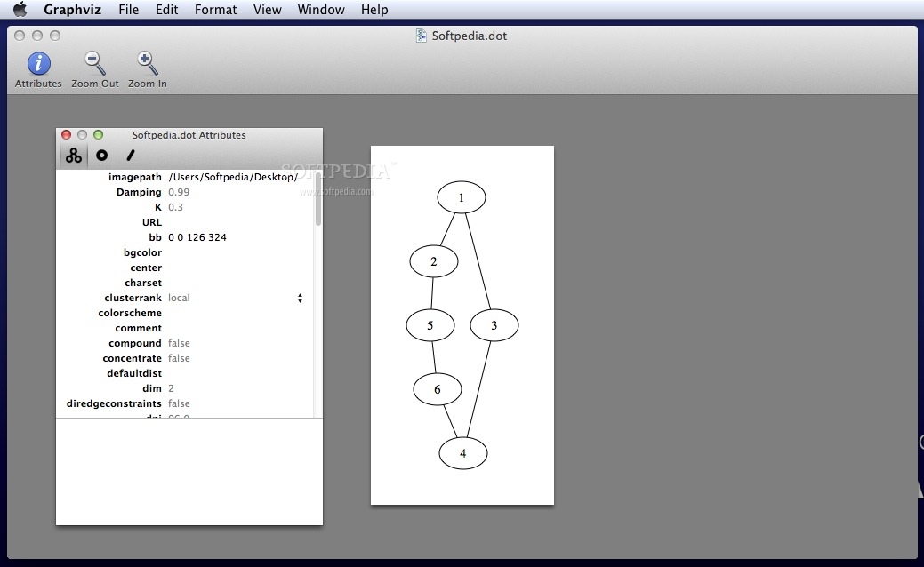Viewport: 924px width, 567px height.
Task: Open the Apple menu
Action: coord(20,10)
